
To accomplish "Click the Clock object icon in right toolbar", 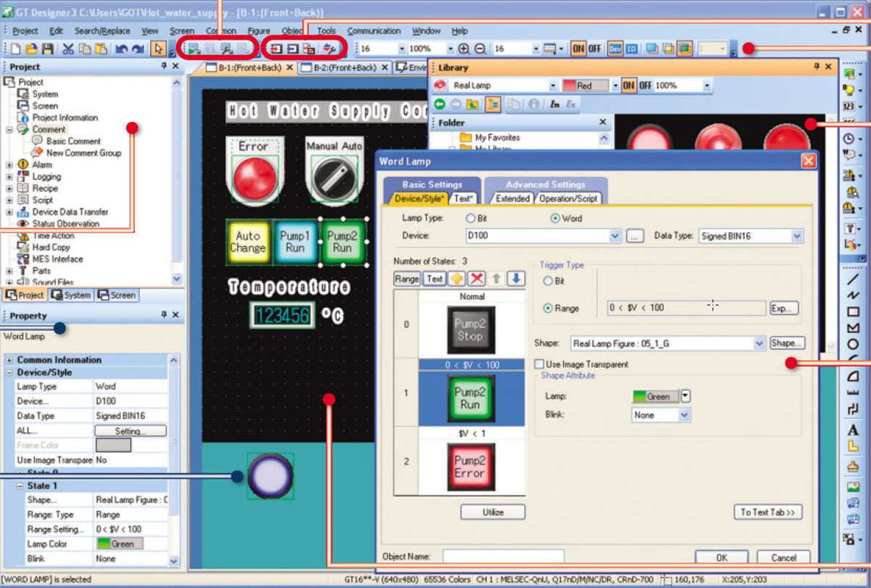I will point(849,138).
